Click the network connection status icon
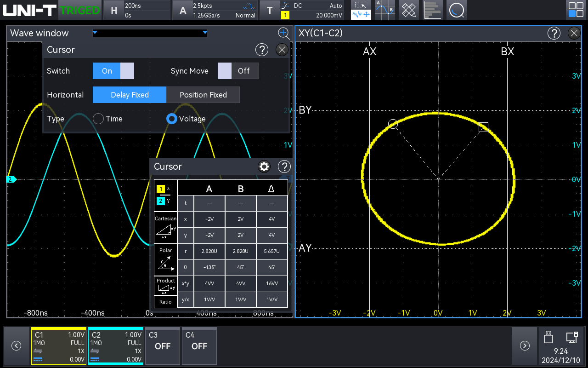Viewport: 588px width, 368px height. [572, 338]
